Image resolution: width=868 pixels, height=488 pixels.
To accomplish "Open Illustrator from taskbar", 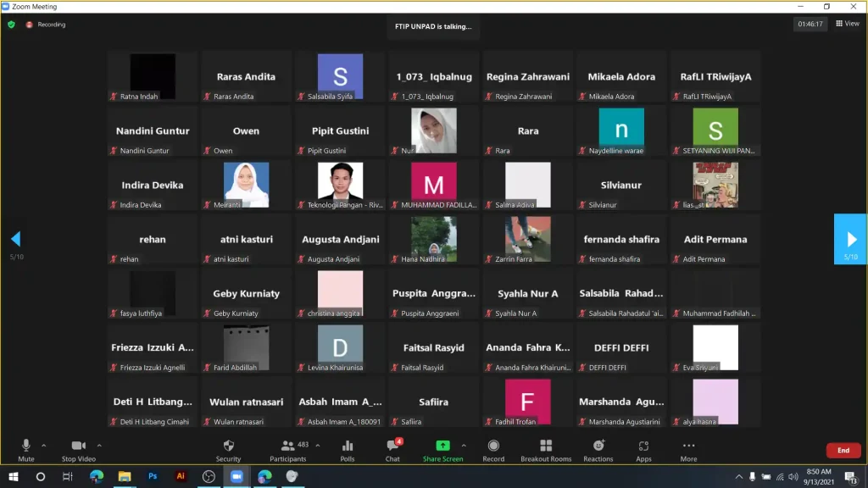I will (x=181, y=476).
